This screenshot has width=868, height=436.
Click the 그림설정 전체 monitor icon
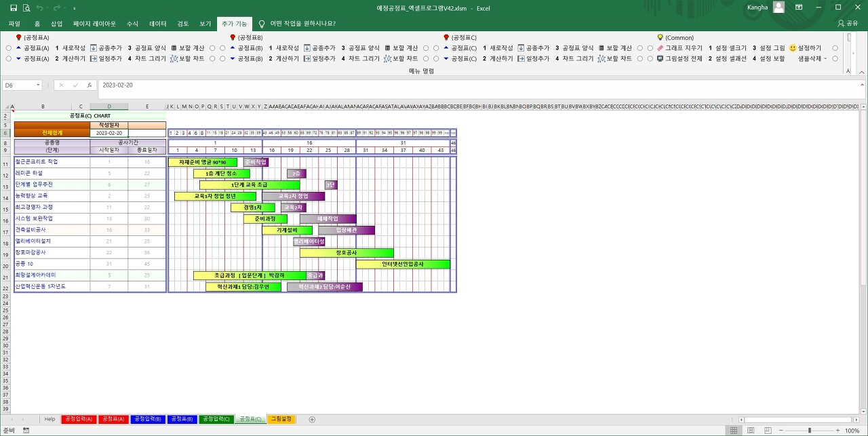coord(660,59)
